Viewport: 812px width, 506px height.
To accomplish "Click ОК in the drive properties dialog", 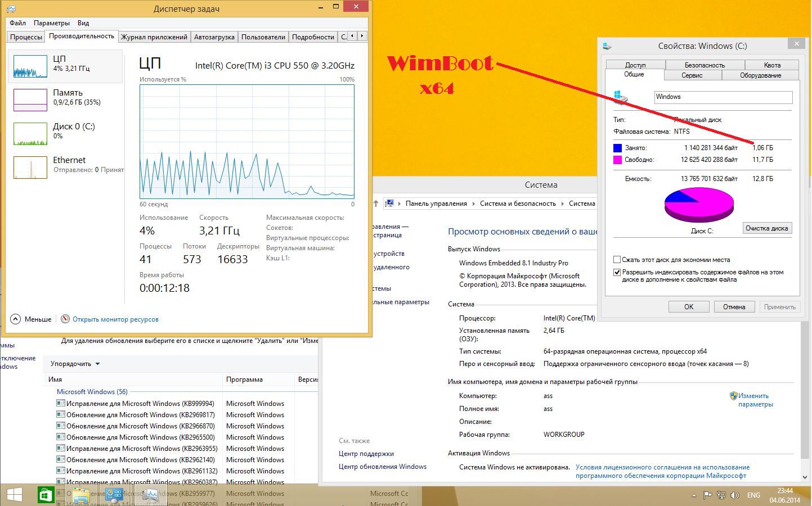I will pyautogui.click(x=689, y=306).
